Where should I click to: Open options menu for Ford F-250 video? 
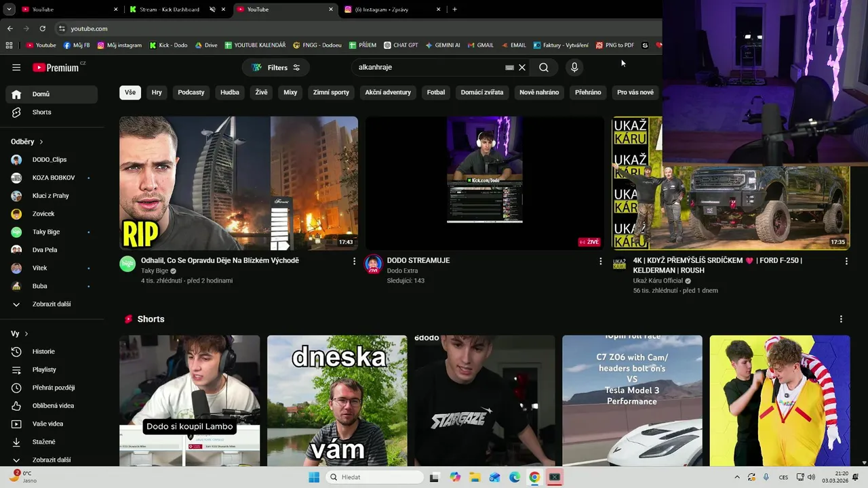coord(846,261)
